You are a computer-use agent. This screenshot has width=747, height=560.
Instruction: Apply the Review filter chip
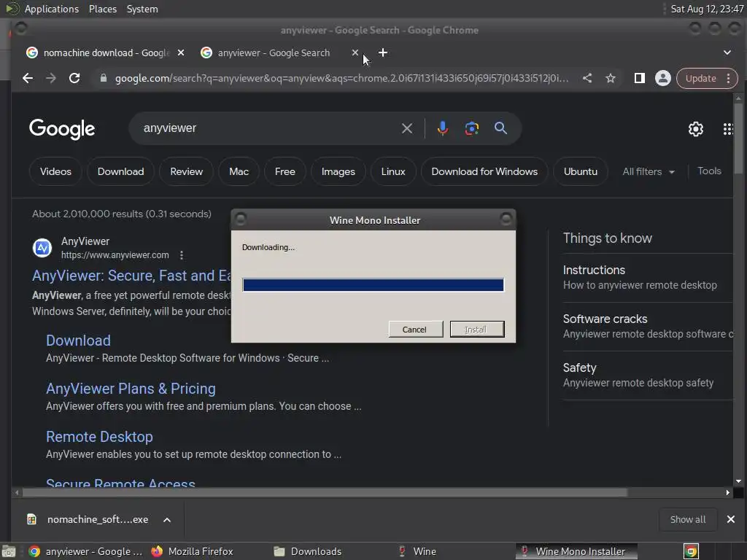tap(186, 171)
